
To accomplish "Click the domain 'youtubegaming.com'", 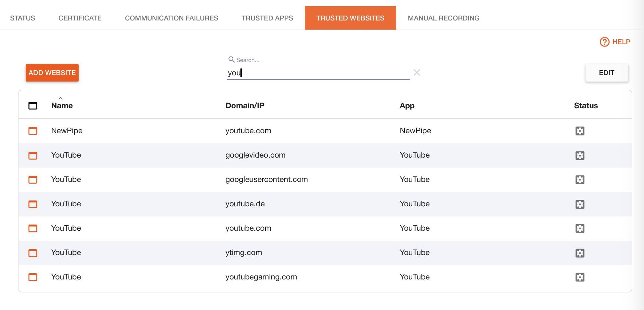I will coord(261,277).
